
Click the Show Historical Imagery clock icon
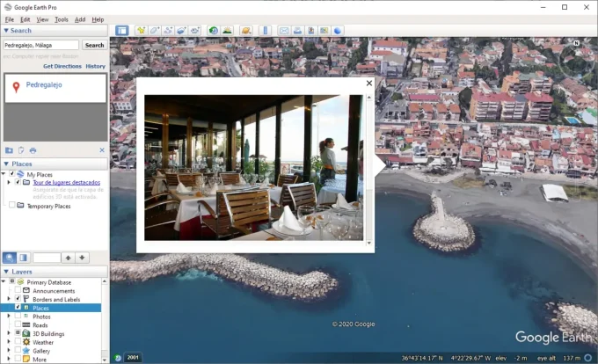pos(213,31)
